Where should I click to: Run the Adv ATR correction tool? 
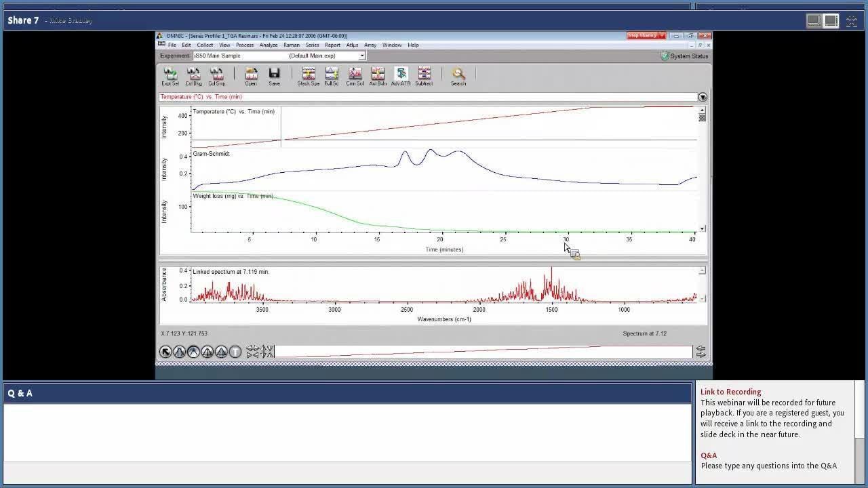(x=401, y=76)
